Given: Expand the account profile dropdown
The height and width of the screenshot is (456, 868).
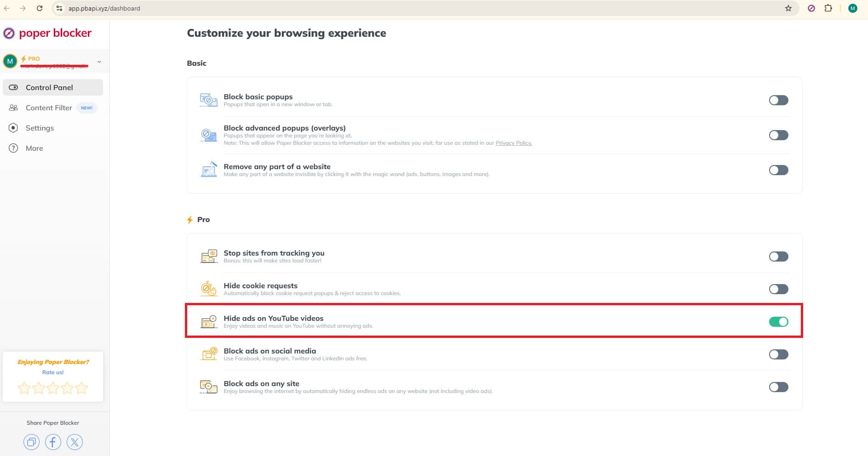Looking at the screenshot, I should click(x=98, y=61).
